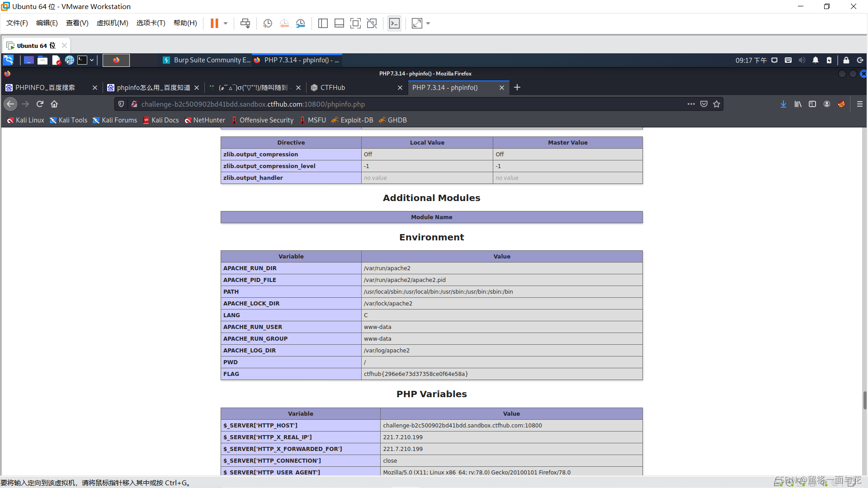Image resolution: width=868 pixels, height=488 pixels.
Task: Toggle VMware console view button
Action: [394, 23]
